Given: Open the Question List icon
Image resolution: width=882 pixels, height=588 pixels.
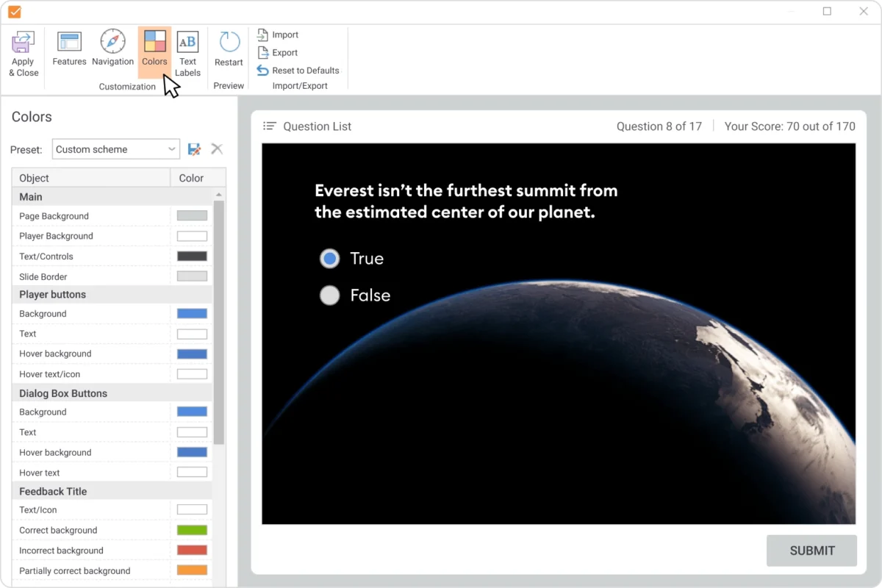Looking at the screenshot, I should 270,126.
